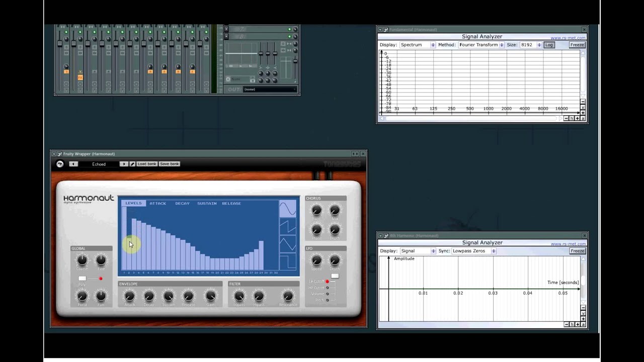Open www.rs-met.com link in Fundamental analyzer
The image size is (644, 362).
coord(568,38)
